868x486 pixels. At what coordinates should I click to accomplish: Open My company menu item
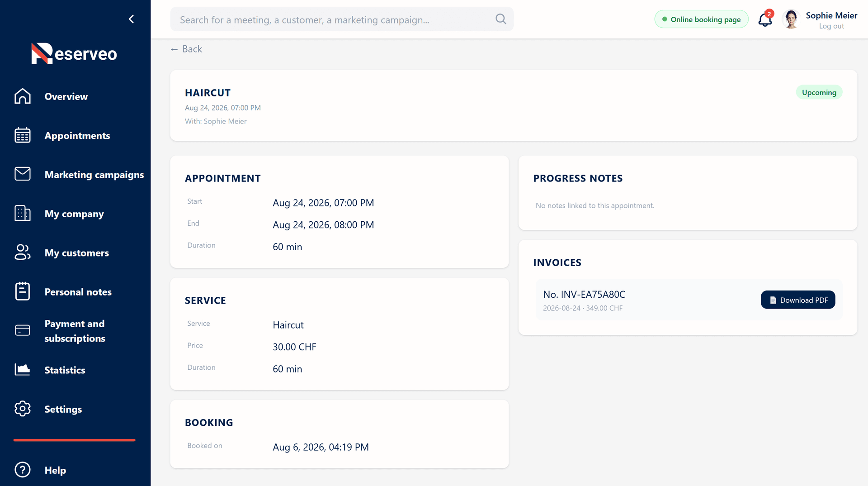[74, 214]
